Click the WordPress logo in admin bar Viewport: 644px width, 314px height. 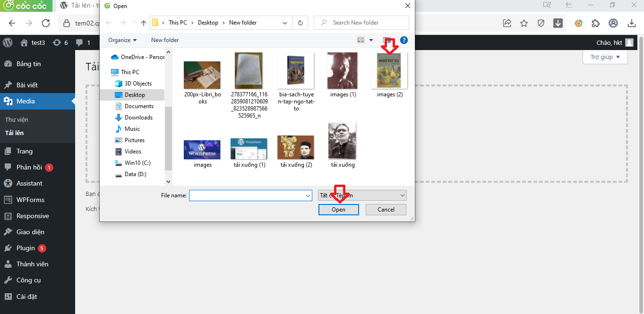(x=8, y=42)
